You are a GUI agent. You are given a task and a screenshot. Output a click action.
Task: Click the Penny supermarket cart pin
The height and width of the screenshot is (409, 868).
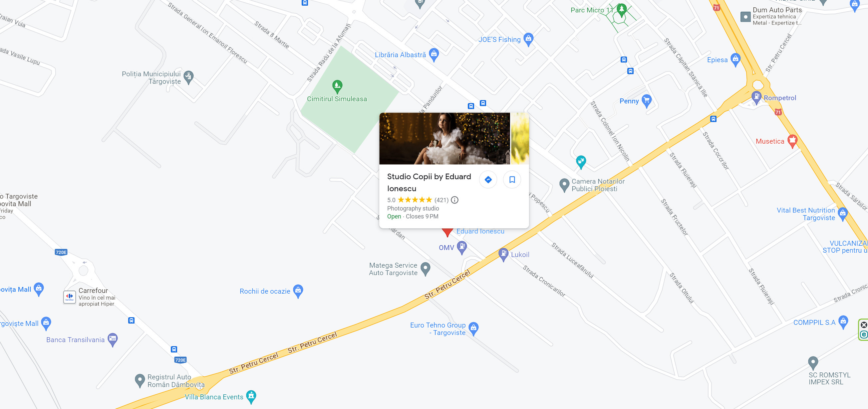tap(646, 101)
